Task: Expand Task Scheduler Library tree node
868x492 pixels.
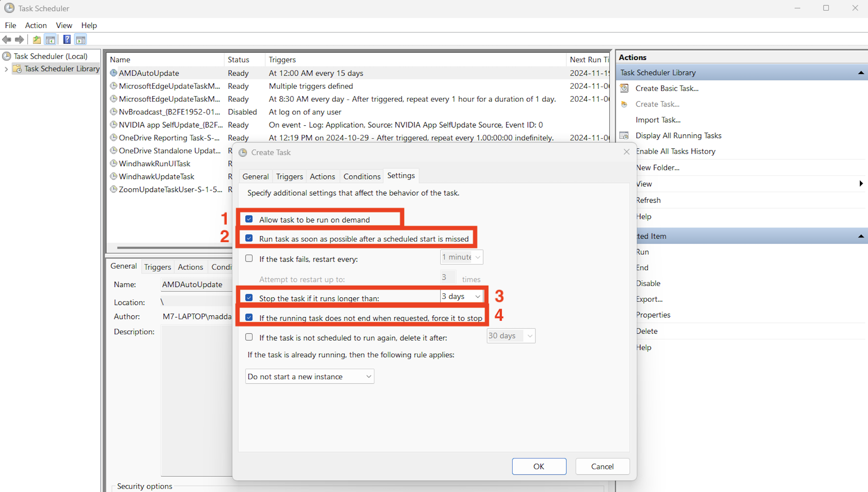Action: [x=6, y=69]
